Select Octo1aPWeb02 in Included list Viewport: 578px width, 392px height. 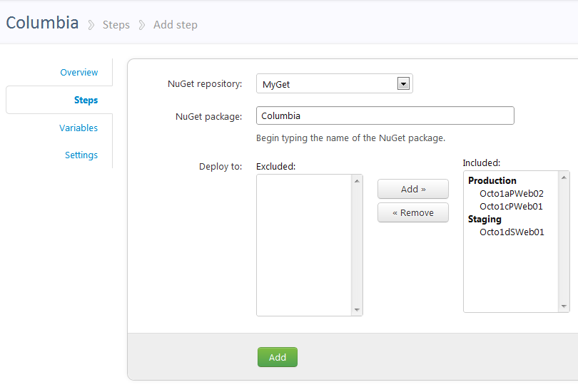pyautogui.click(x=511, y=193)
